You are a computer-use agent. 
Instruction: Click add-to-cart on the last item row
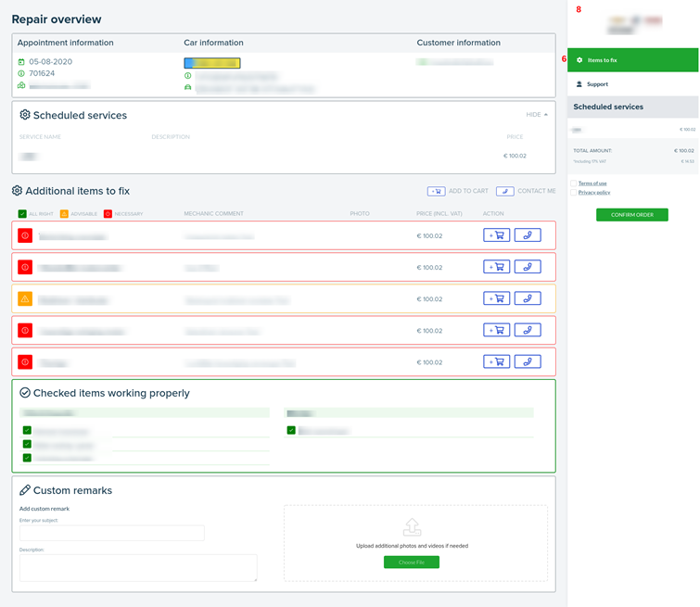point(497,361)
